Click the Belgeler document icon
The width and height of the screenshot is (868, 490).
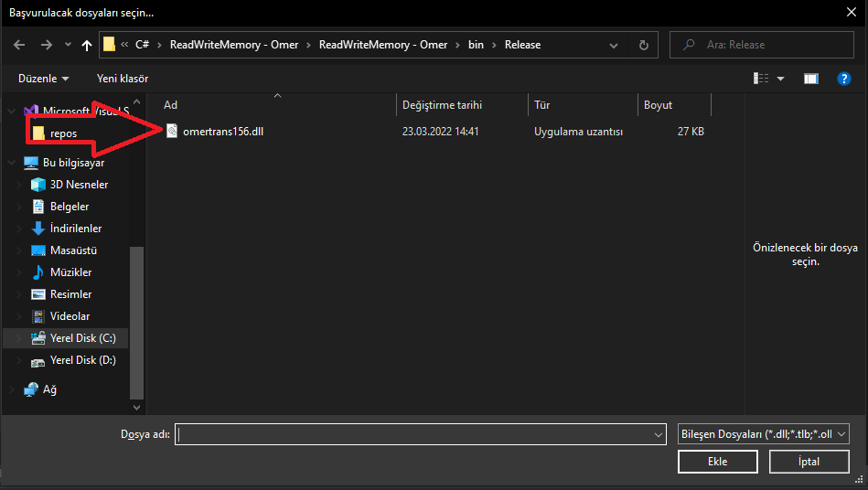[38, 207]
